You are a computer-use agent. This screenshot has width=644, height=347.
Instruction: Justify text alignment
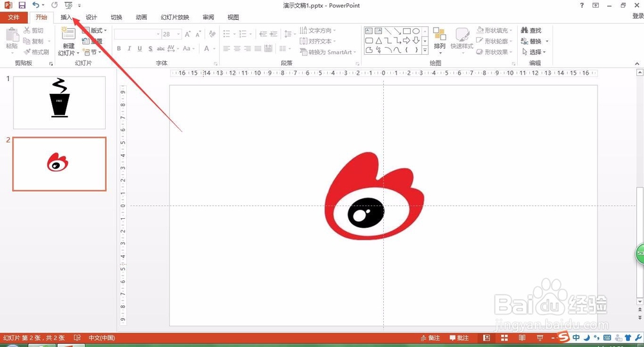258,48
